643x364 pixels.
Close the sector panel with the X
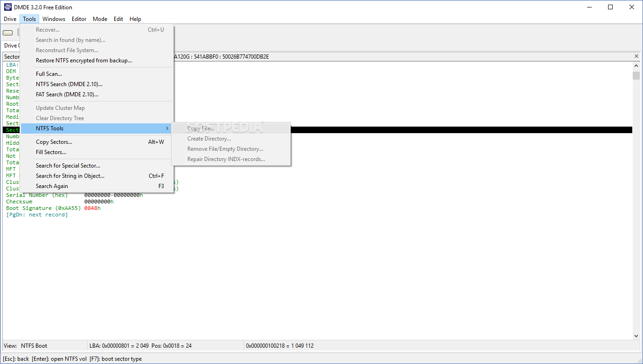636,56
